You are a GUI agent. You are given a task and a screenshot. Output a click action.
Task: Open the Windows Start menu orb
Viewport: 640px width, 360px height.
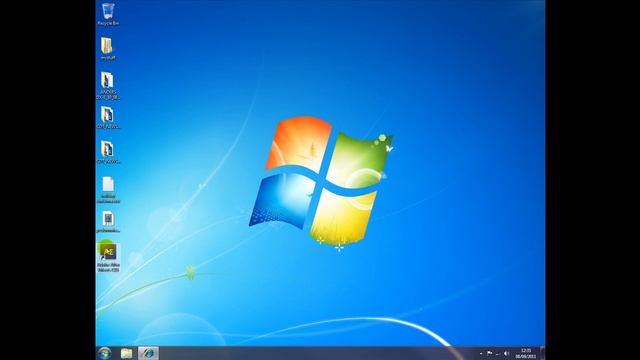tap(105, 353)
